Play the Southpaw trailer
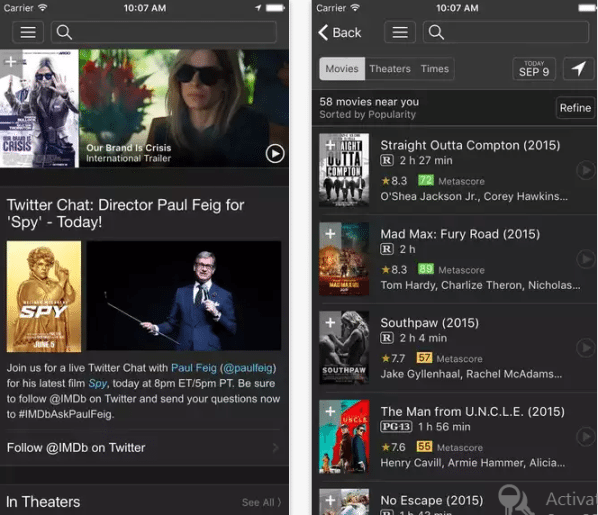Viewport: 598px width, 515px height. [x=585, y=348]
